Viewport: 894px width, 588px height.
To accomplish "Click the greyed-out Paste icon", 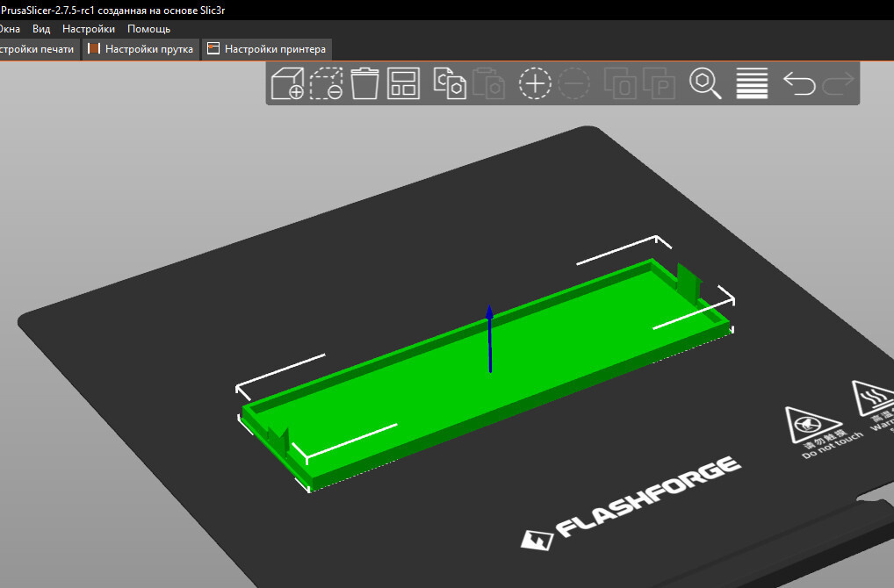I will 488,83.
